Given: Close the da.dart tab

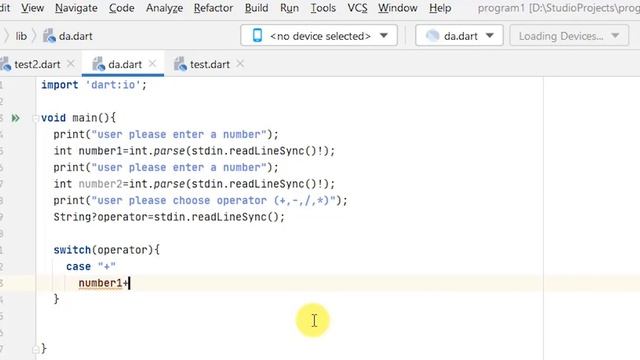Looking at the screenshot, I should [152, 64].
